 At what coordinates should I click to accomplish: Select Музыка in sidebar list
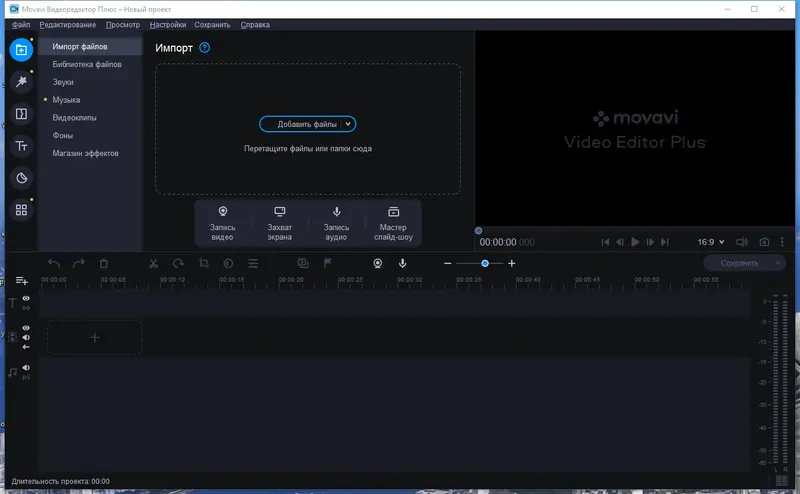tap(66, 100)
